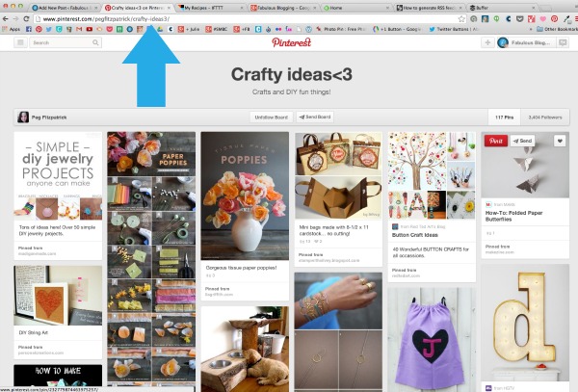This screenshot has height=392, width=578.
Task: Click the Unfollow Board button
Action: 272,118
